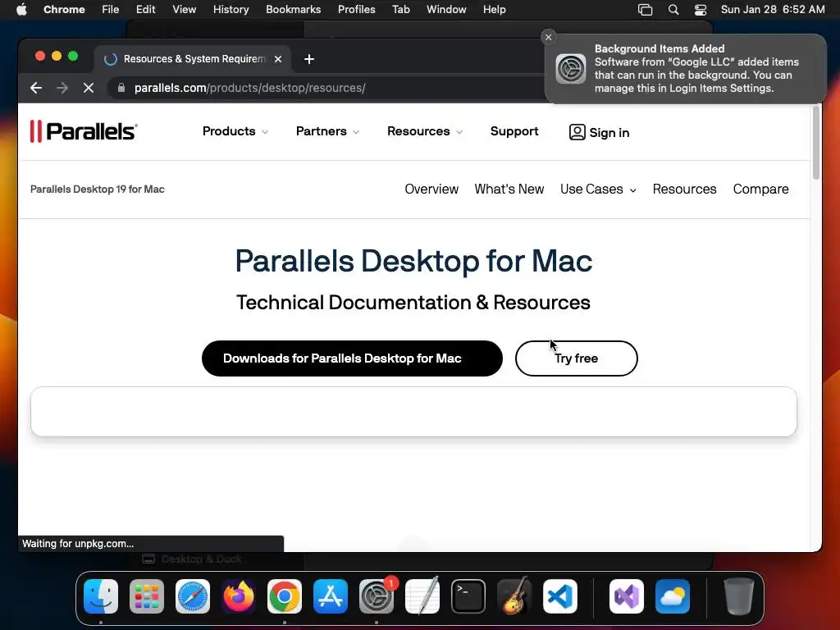The width and height of the screenshot is (840, 630).
Task: Launch GarageBand from the Dock
Action: tap(514, 596)
